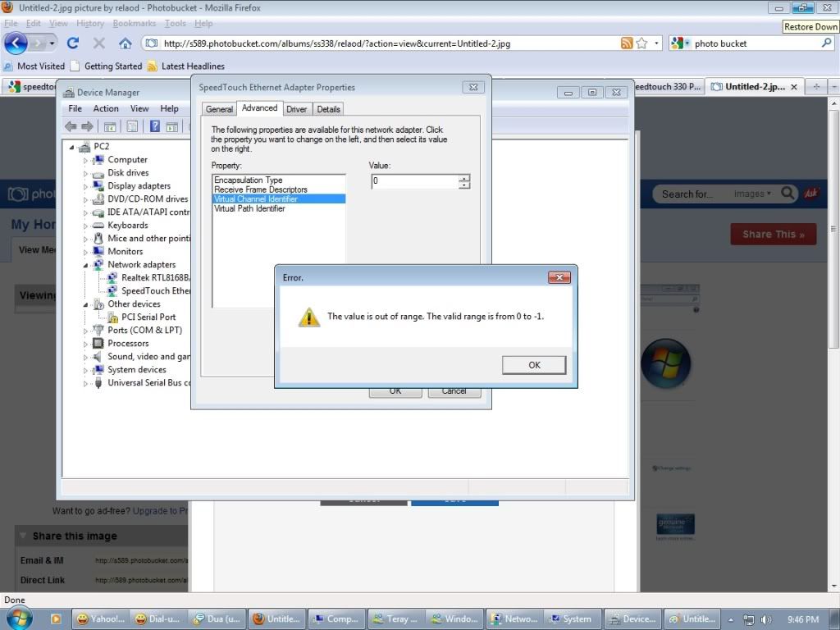Select the SpeedTouch Ether adapter tree item
The image size is (840, 630).
pyautogui.click(x=155, y=291)
